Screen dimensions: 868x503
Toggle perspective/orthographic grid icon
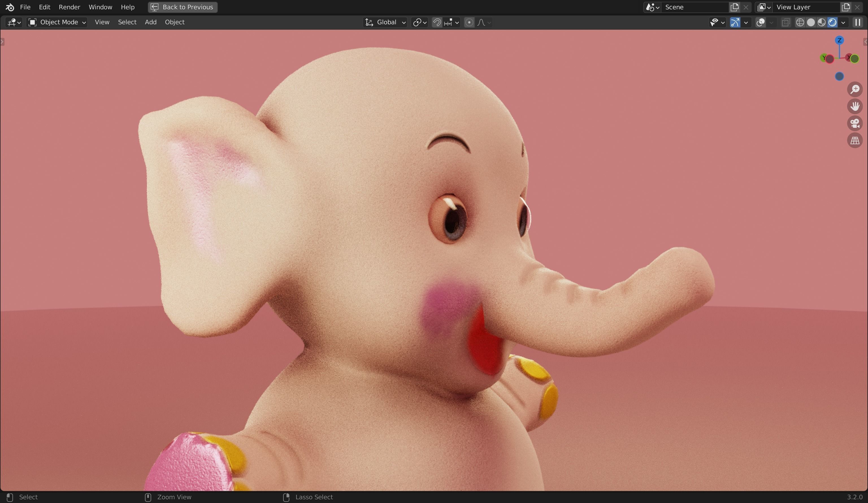tap(855, 141)
